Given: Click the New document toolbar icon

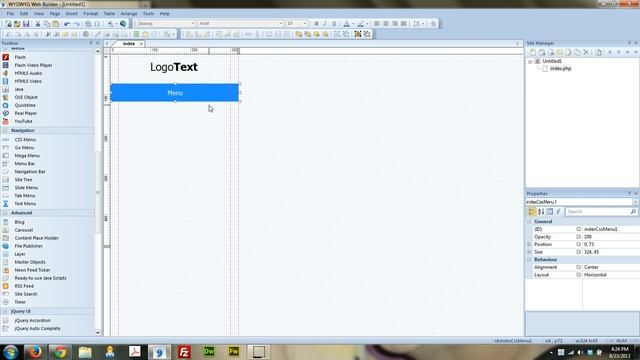Looking at the screenshot, I should click(x=8, y=24).
